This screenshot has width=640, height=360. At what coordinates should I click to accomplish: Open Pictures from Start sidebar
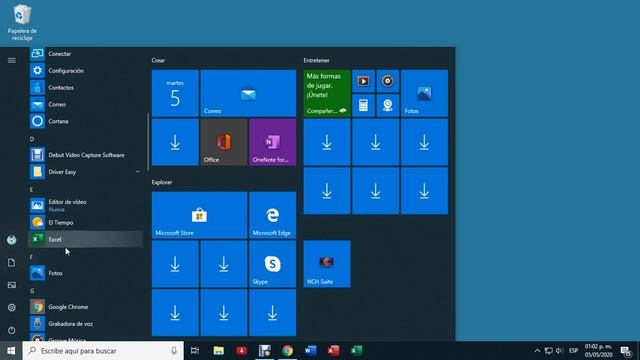[x=11, y=285]
